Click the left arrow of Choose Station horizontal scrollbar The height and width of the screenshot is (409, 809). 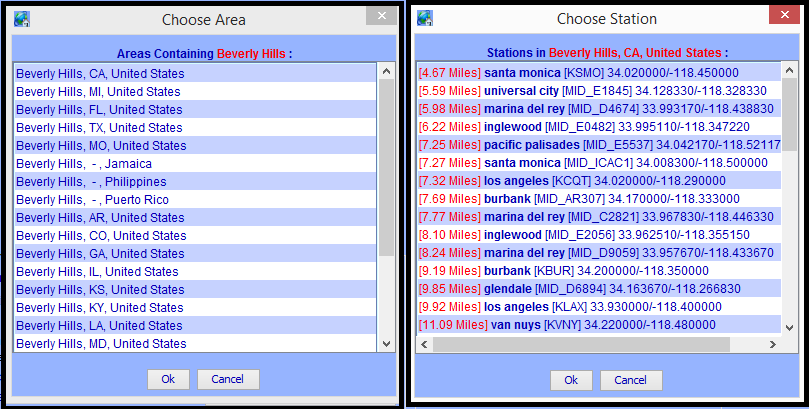click(424, 344)
